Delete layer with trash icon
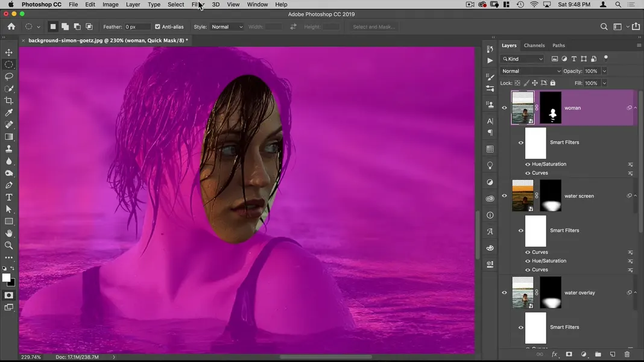Screen dimensions: 644x362 click(x=627, y=354)
